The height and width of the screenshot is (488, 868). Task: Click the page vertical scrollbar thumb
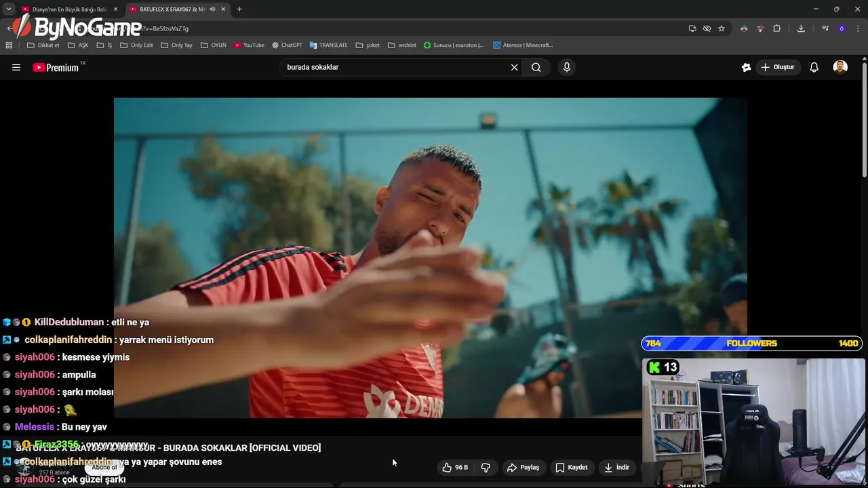tap(864, 121)
